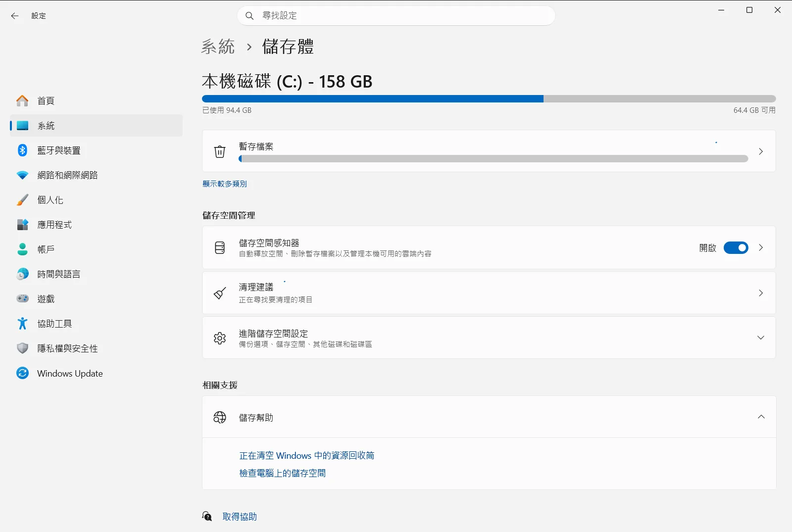Screen dimensions: 792x532
Task: Click the 64.4 GB 可用 label
Action: [754, 110]
